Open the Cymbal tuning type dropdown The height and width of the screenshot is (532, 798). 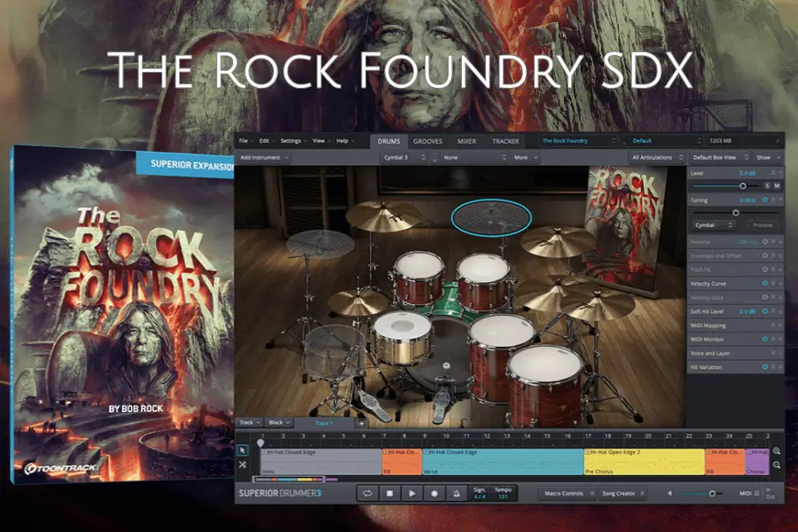pos(714,225)
